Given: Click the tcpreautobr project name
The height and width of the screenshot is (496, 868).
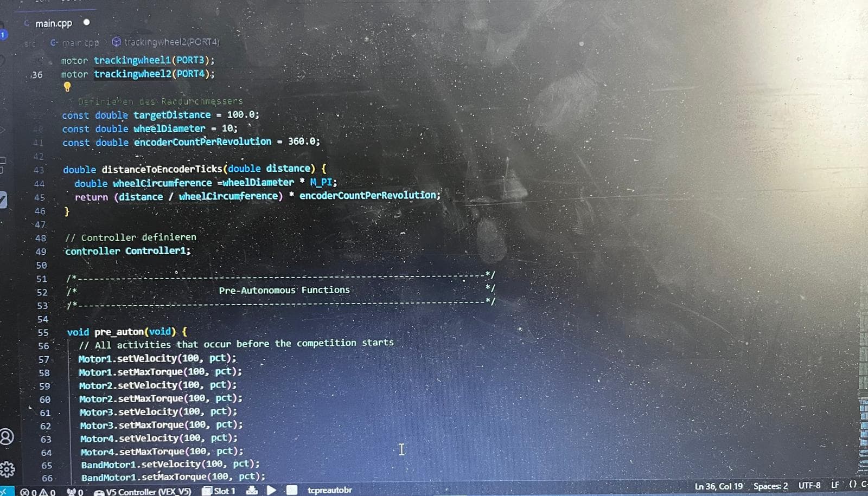Looking at the screenshot, I should point(329,490).
